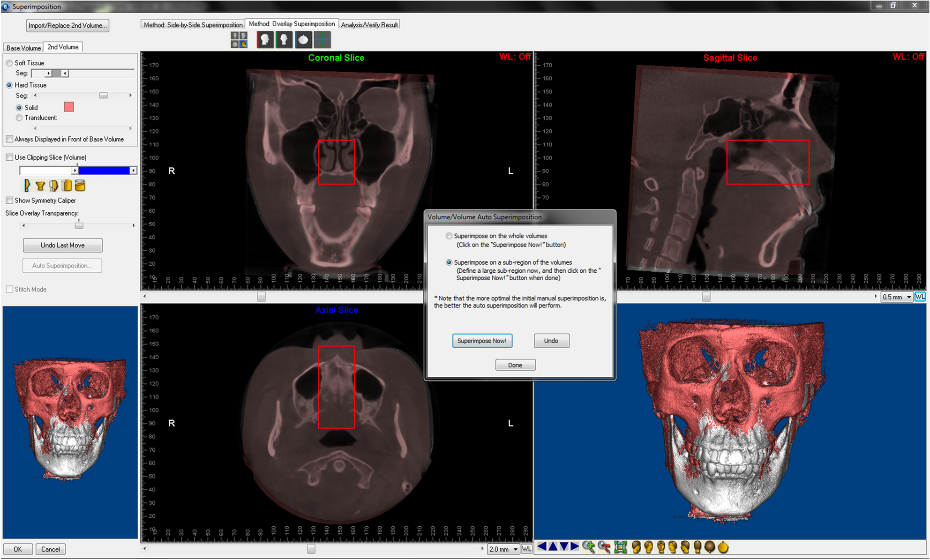Click the four-pane layout icon
Screen dimensions: 930x560
point(239,40)
